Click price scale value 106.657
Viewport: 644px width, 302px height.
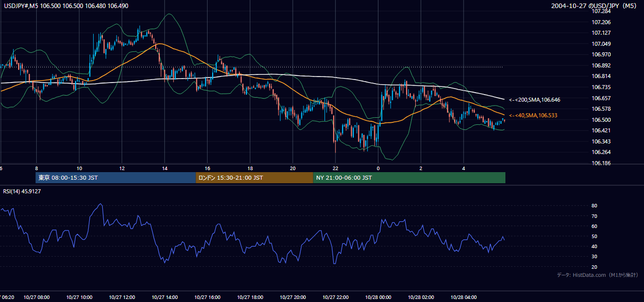601,98
